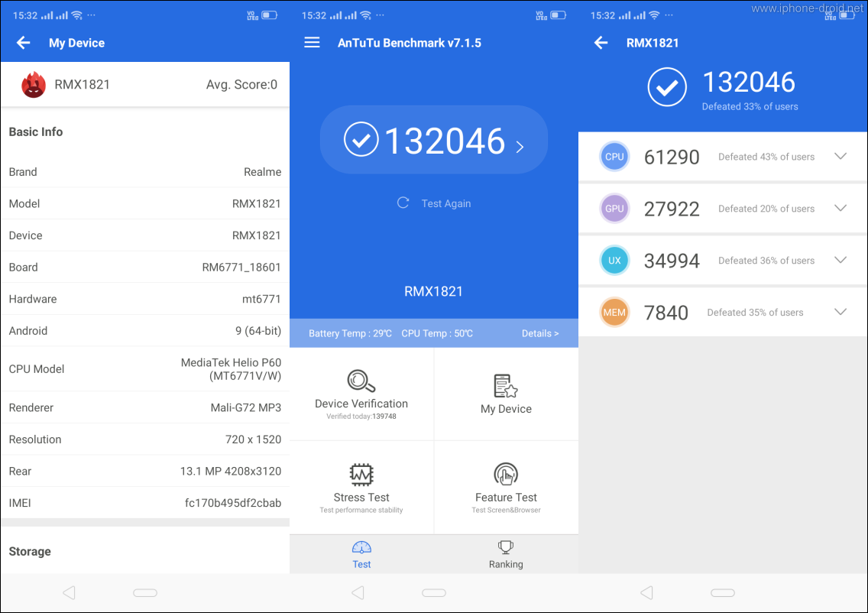Select the Ranking trophy icon
Screen dimensions: 868x613
coord(506,548)
